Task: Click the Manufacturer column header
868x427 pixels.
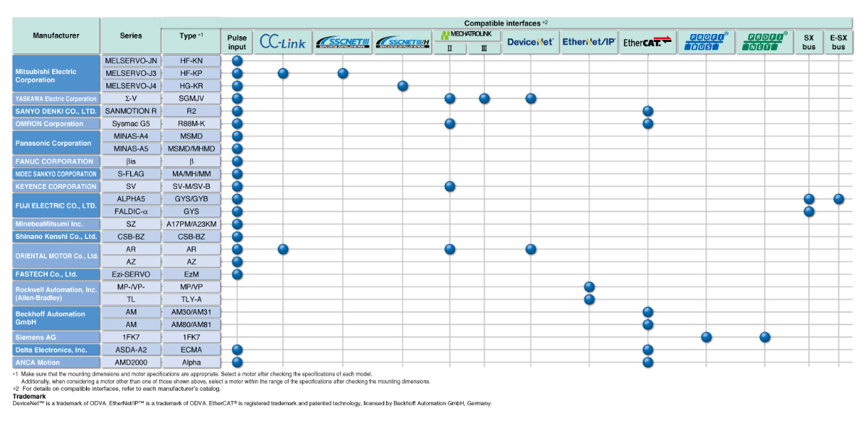Action: (56, 35)
